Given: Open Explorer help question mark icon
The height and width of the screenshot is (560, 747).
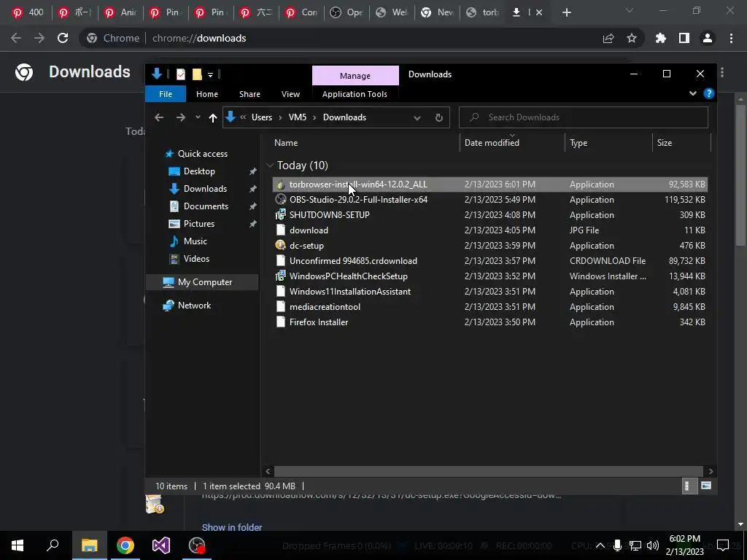Looking at the screenshot, I should [x=709, y=94].
